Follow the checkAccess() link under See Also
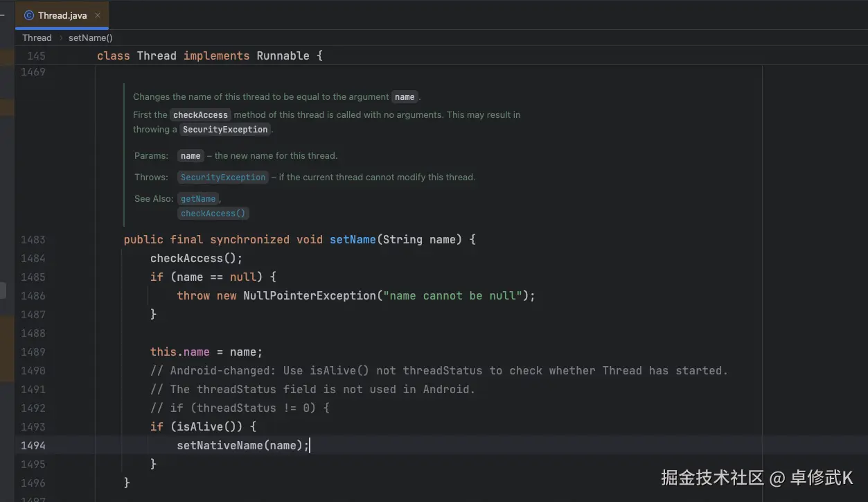This screenshot has height=502, width=868. pyautogui.click(x=213, y=214)
